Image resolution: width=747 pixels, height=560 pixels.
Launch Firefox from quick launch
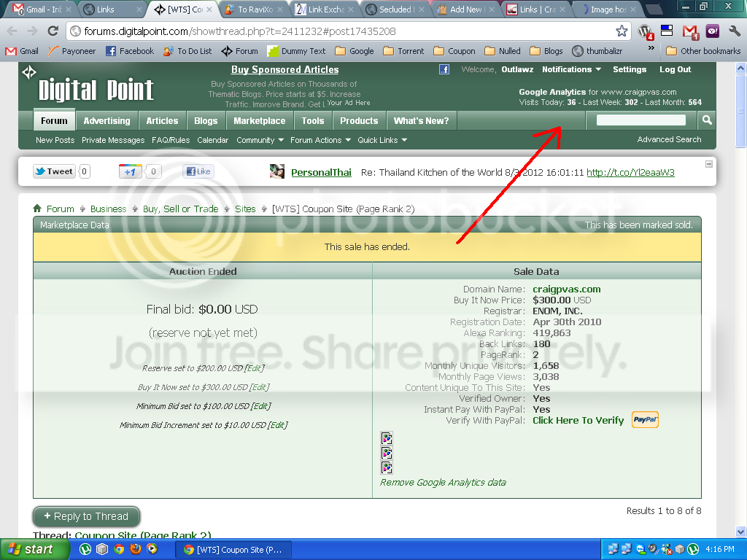135,549
